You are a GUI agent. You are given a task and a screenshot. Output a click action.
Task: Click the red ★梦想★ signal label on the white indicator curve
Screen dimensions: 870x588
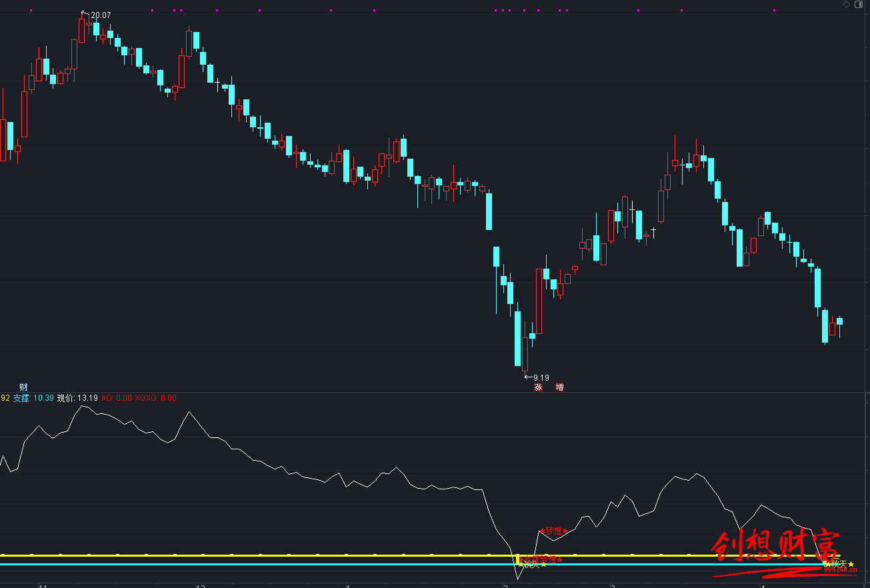click(x=553, y=531)
